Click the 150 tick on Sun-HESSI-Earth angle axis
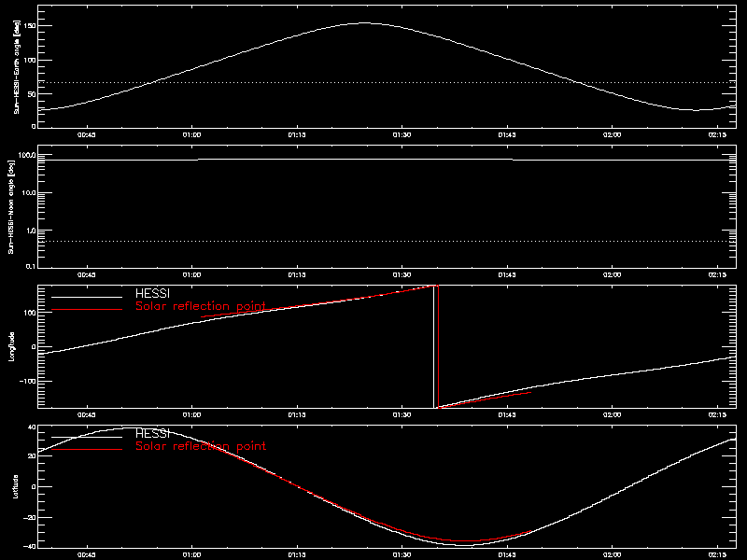 pyautogui.click(x=30, y=26)
